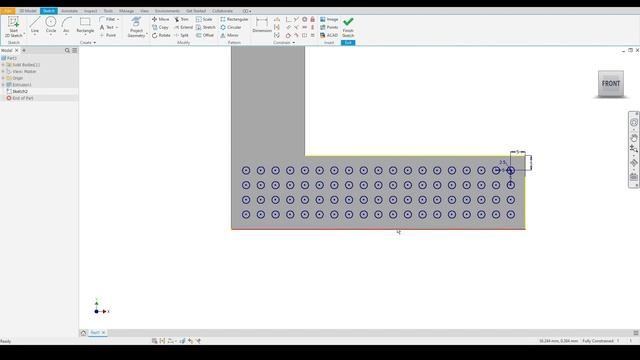Select the Extend tool
The width and height of the screenshot is (640, 360).
183,27
